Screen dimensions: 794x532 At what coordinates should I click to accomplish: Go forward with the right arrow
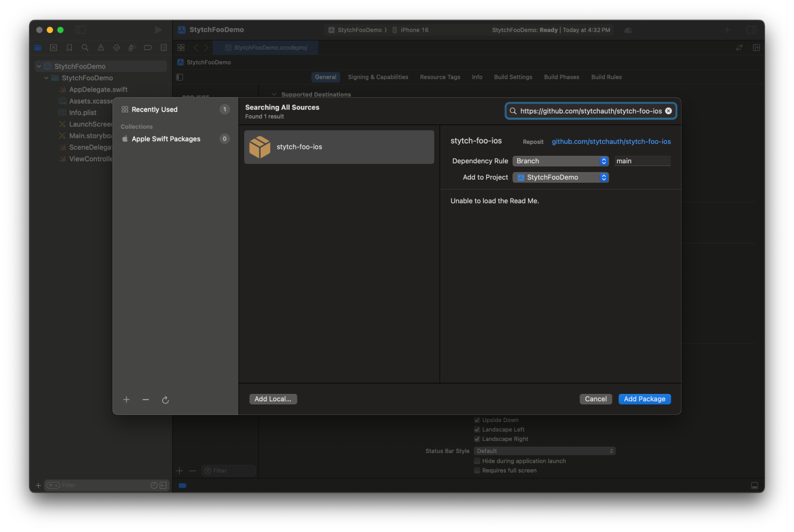206,48
